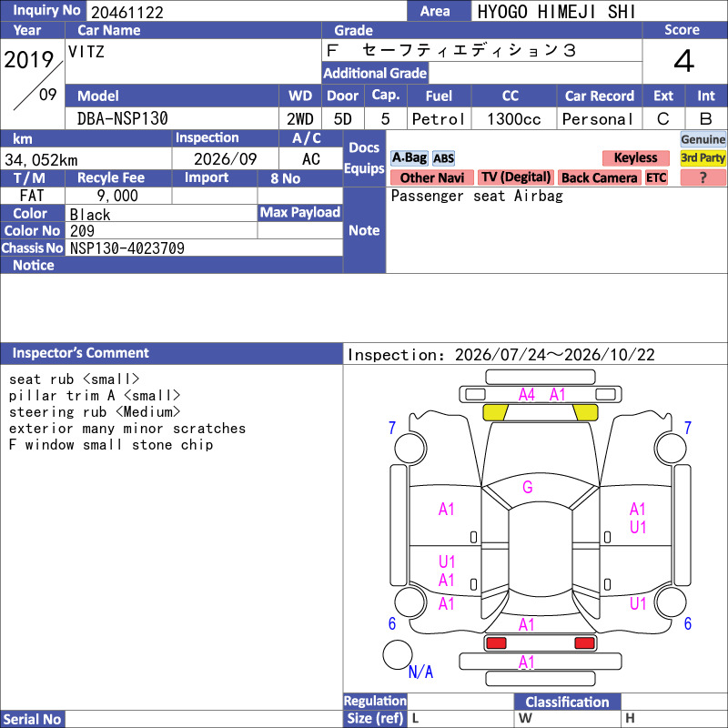Click the Serial No label
Viewport: 728px width, 728px height.
[32, 719]
